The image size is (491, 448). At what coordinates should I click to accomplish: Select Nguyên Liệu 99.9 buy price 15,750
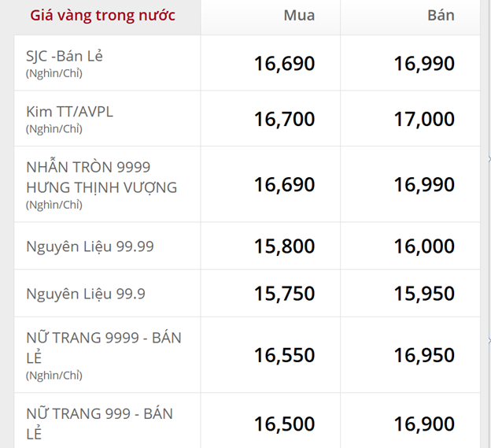coord(284,294)
